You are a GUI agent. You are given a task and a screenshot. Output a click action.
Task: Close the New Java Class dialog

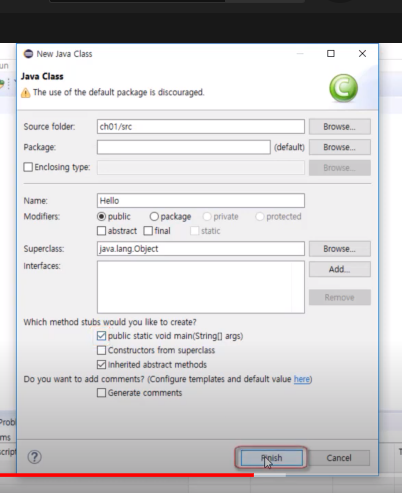tap(362, 53)
